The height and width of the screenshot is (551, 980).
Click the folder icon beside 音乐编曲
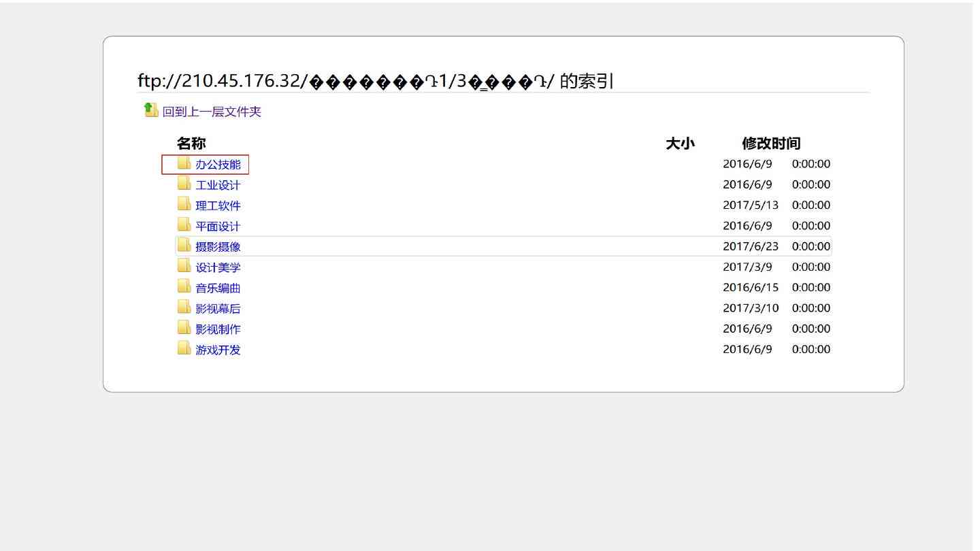point(184,286)
